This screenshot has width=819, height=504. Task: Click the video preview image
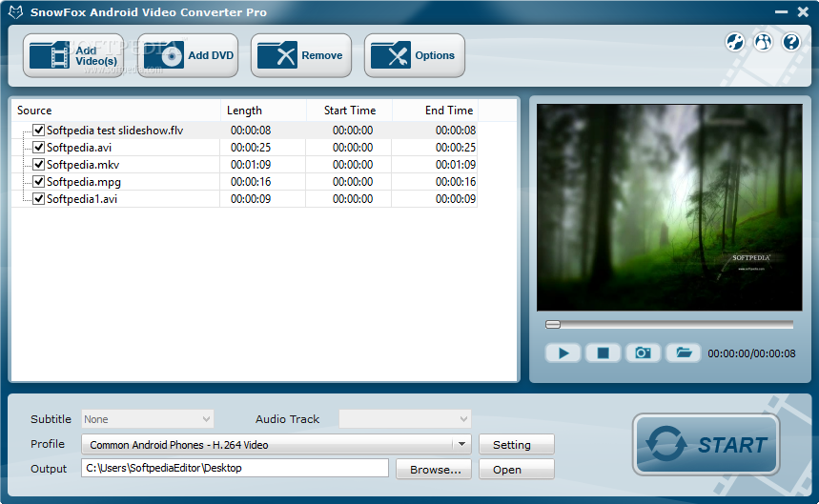669,207
